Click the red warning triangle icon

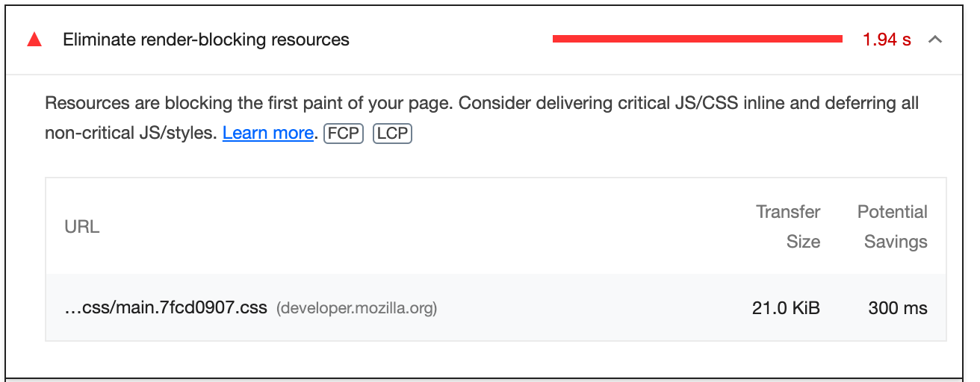click(34, 40)
